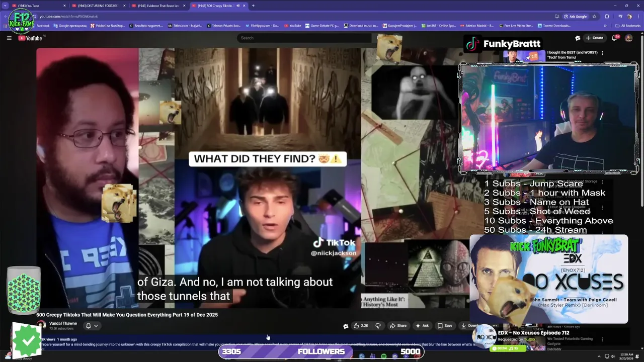Click the YouTube Create button
The image size is (644, 362).
pyautogui.click(x=595, y=38)
